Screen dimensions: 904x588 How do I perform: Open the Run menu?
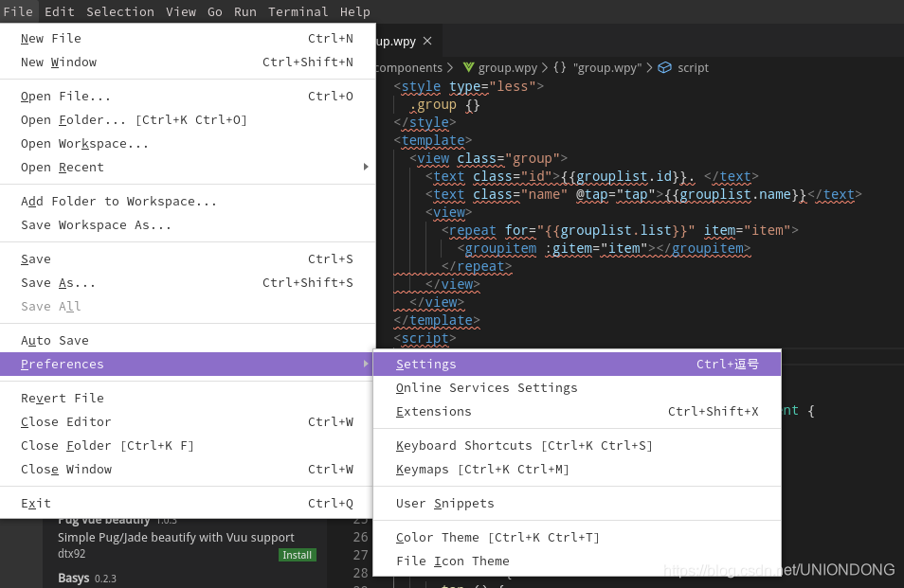(x=245, y=11)
